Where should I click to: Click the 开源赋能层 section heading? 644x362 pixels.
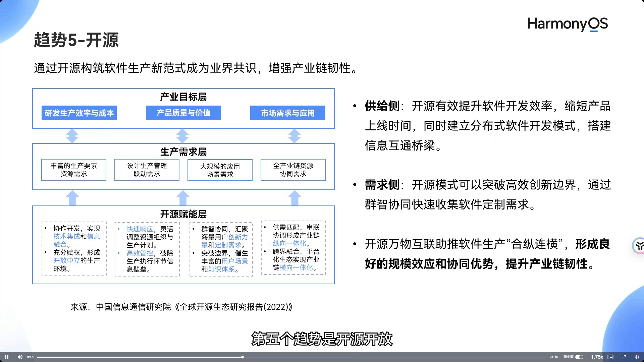[x=183, y=214]
